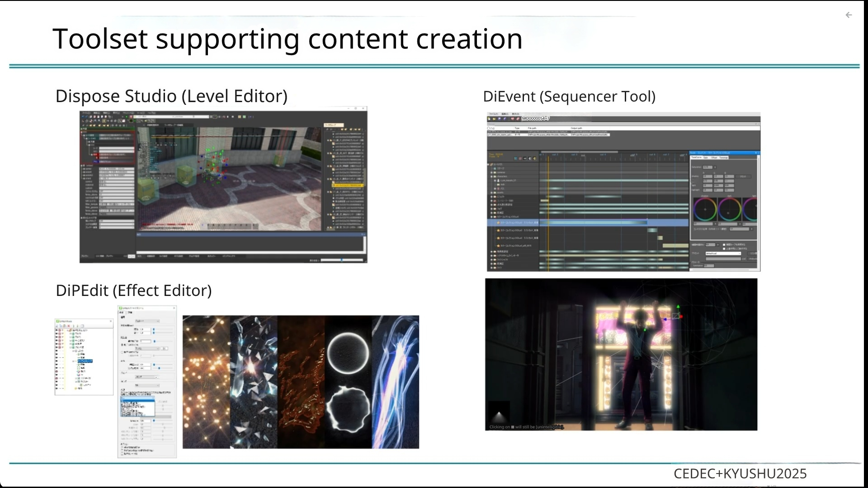Click the star icon on the highlighted DiEvent track
This screenshot has width=868, height=488.
498,222
